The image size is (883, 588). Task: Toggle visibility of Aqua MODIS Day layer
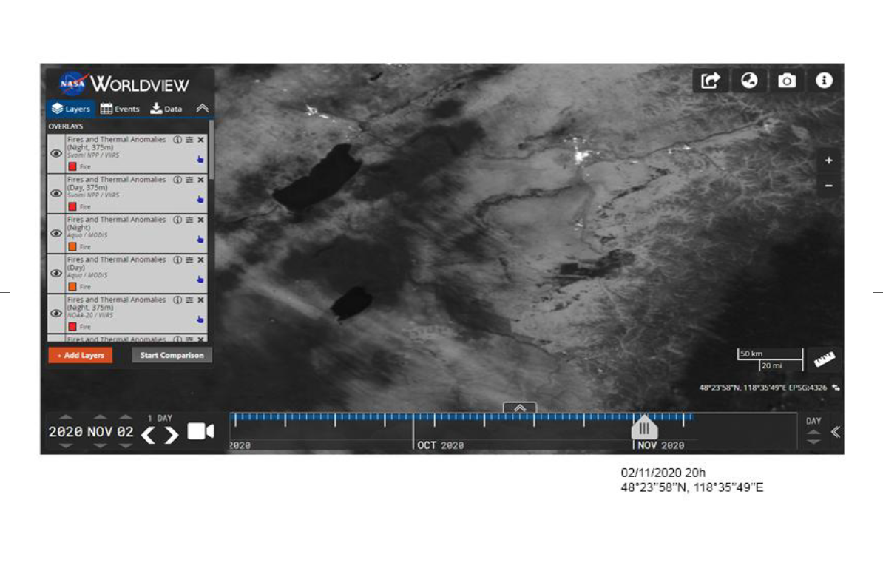pos(56,273)
